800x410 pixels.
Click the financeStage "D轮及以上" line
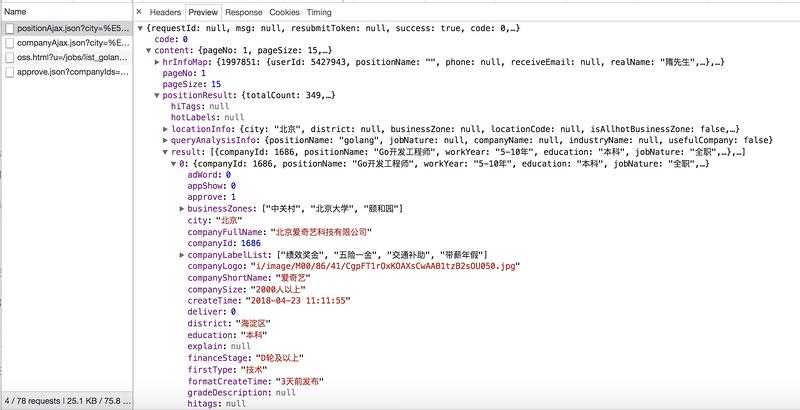pos(246,358)
